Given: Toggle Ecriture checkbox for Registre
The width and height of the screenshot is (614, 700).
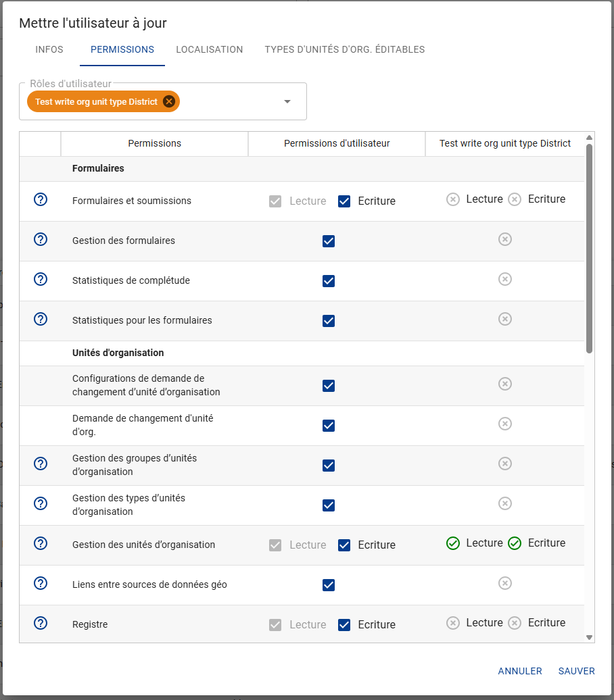Looking at the screenshot, I should pos(344,625).
